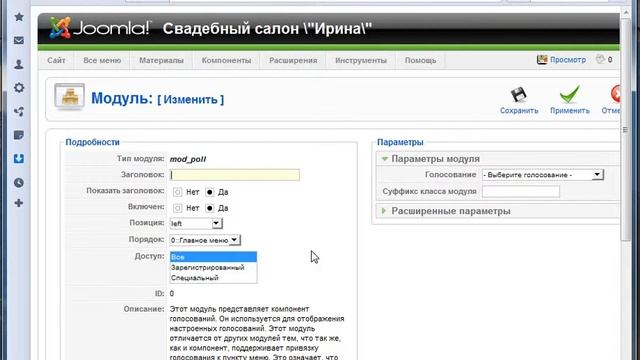
Task: Click the page vertical scrollbar thumb
Action: coord(626,131)
